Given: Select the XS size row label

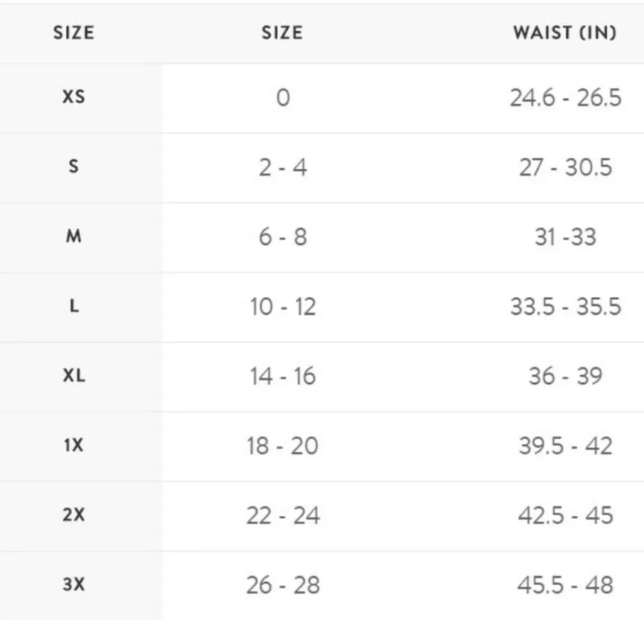Looking at the screenshot, I should [x=73, y=97].
